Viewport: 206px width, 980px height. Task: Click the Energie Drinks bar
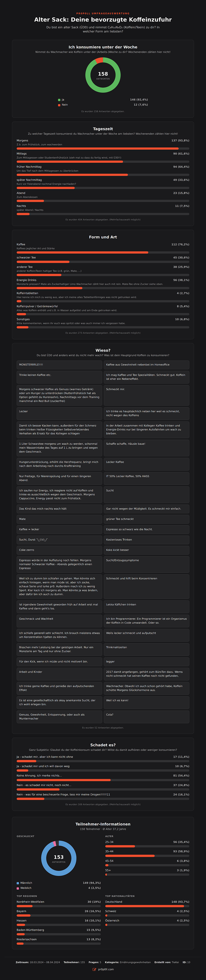click(x=103, y=288)
